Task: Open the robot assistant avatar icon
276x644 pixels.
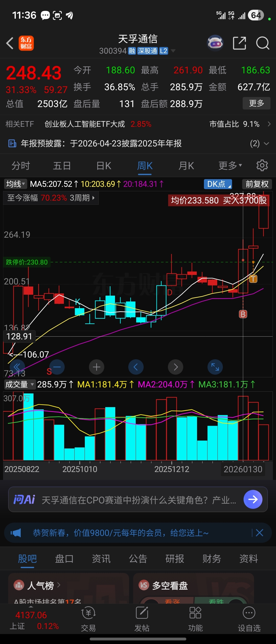Action: (x=215, y=43)
